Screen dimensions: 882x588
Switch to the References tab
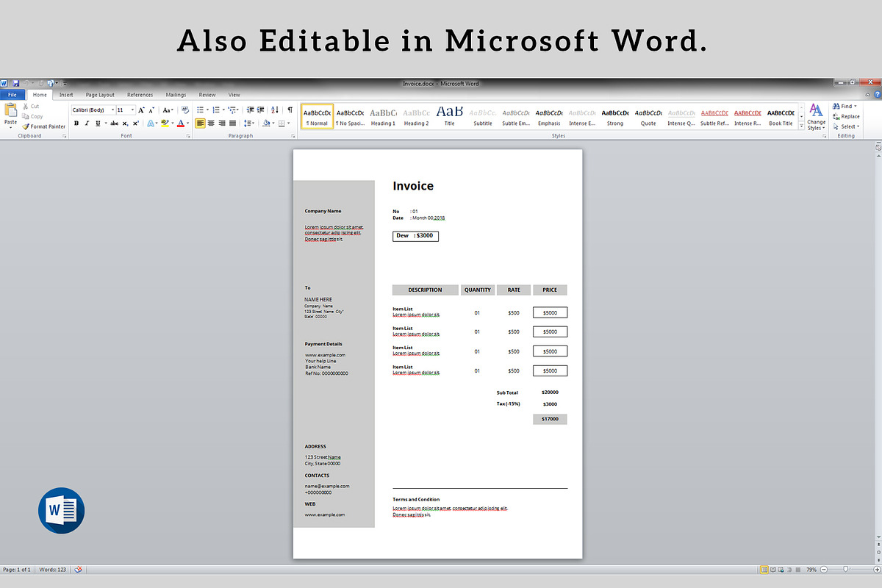140,95
